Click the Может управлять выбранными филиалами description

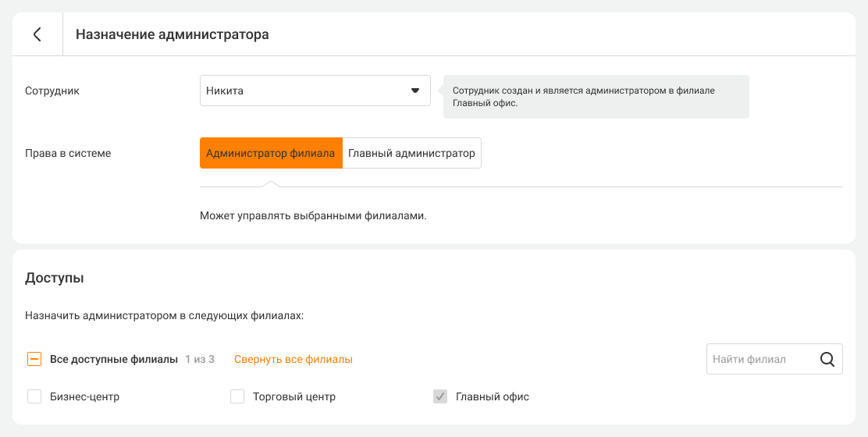click(x=313, y=215)
